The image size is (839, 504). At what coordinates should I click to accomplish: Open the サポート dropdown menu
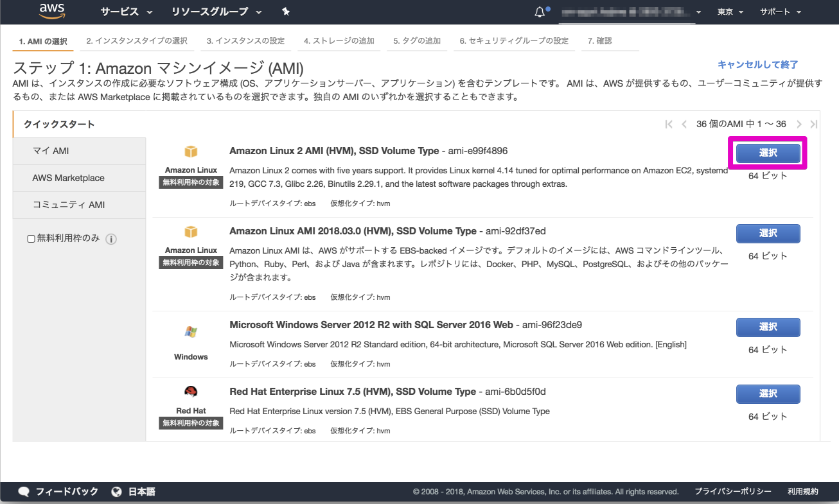click(781, 12)
